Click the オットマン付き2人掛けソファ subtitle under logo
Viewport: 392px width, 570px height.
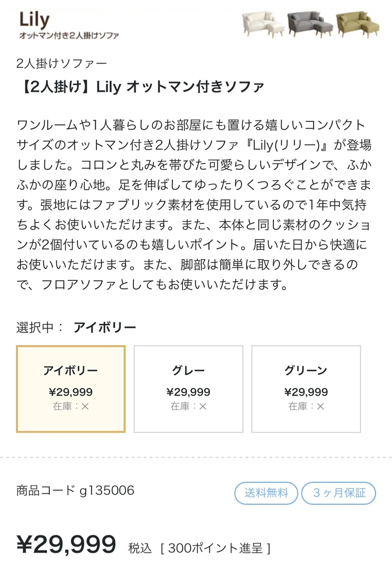(69, 36)
